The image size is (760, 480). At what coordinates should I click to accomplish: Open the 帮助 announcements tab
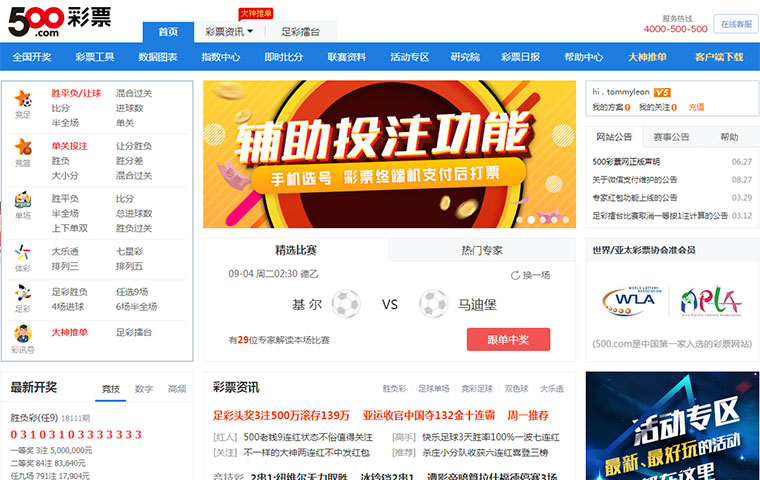(x=729, y=137)
